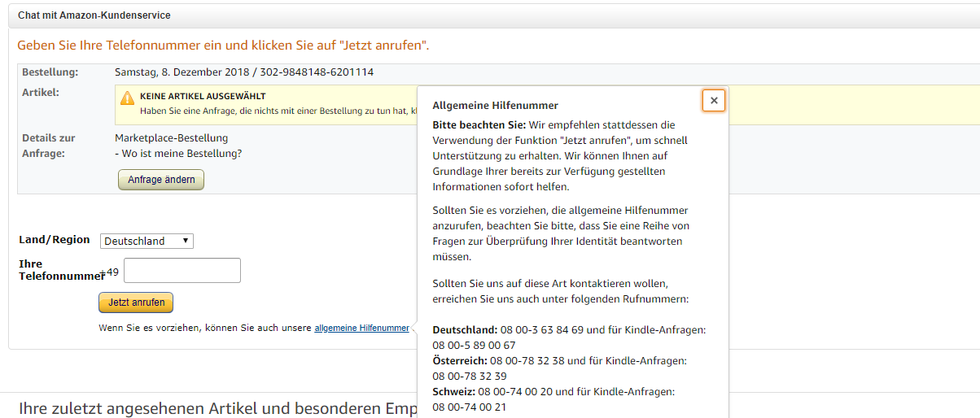Click the Bitte beachten Sie bold text
Viewport: 980px width, 418px height.
479,125
